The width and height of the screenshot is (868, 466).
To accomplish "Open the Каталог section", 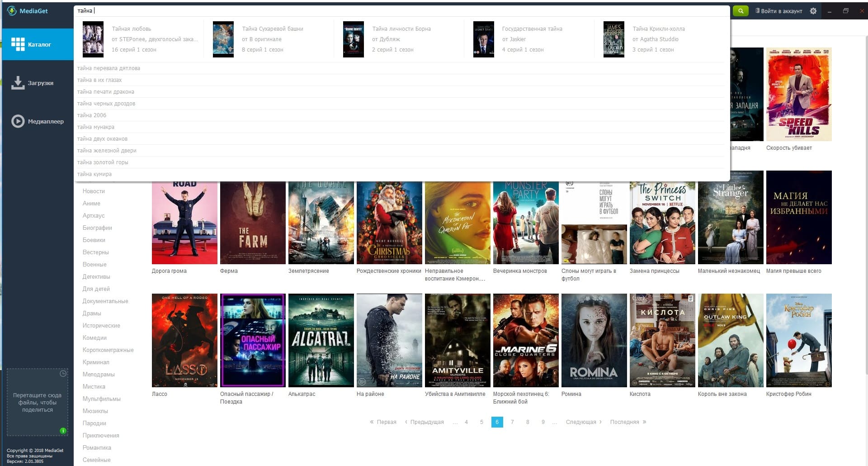I will pyautogui.click(x=38, y=44).
